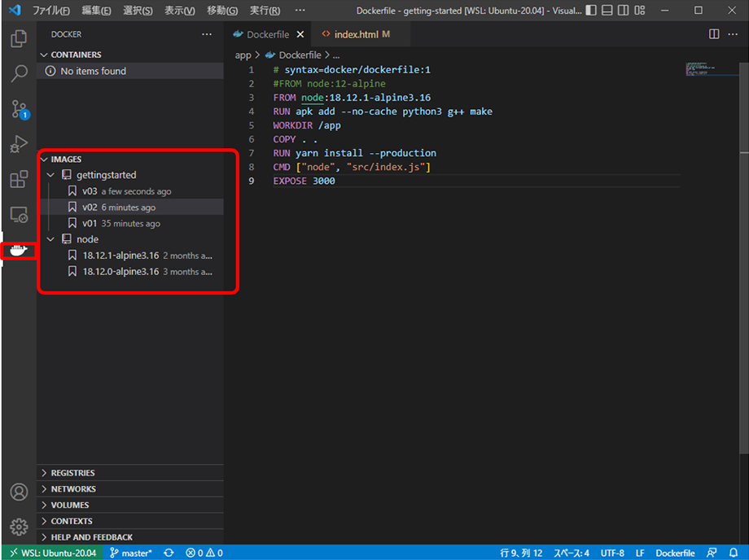Open the Search view in activity bar
This screenshot has width=749, height=560.
tap(19, 73)
